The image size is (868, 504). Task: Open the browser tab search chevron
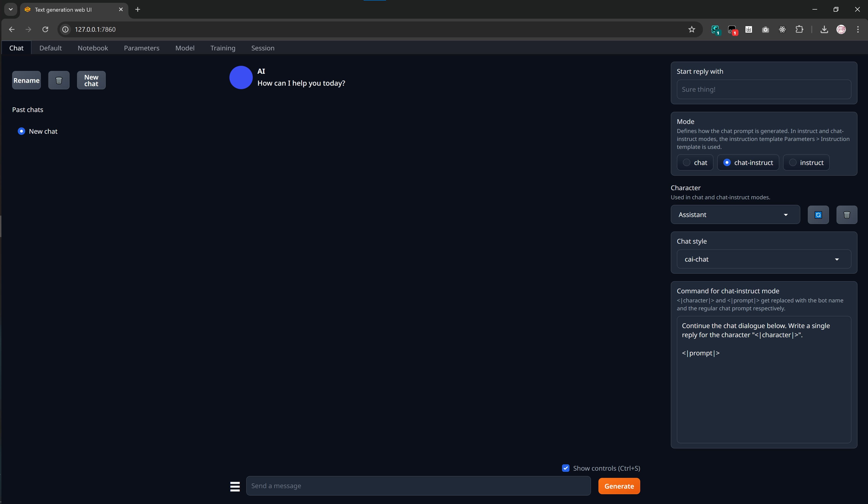tap(10, 9)
